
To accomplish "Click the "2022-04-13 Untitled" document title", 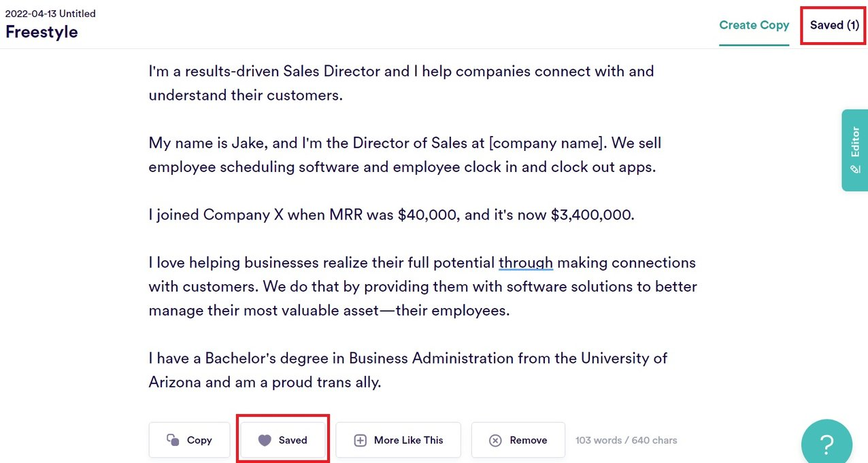I will coord(50,14).
